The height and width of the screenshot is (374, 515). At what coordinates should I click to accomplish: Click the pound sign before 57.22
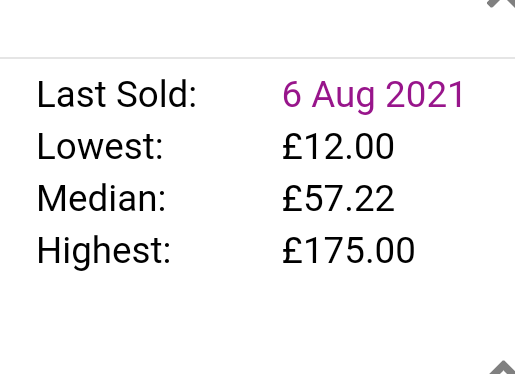click(x=292, y=199)
